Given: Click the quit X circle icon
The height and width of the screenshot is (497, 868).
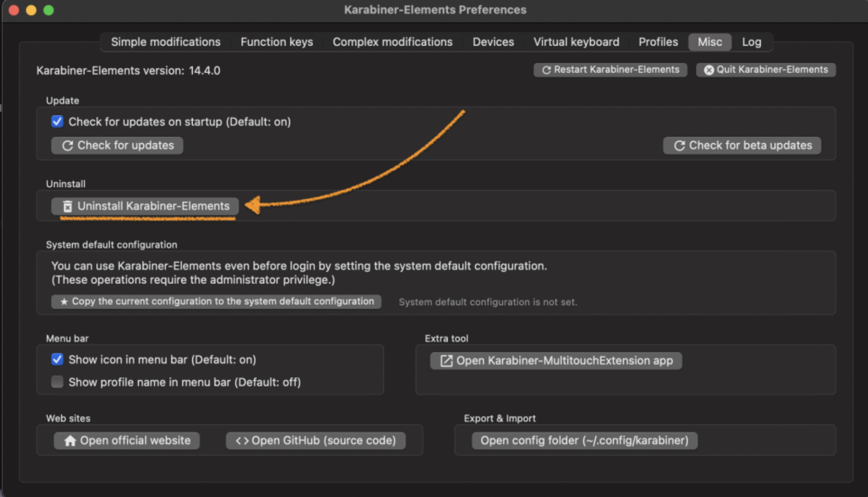Looking at the screenshot, I should 709,70.
